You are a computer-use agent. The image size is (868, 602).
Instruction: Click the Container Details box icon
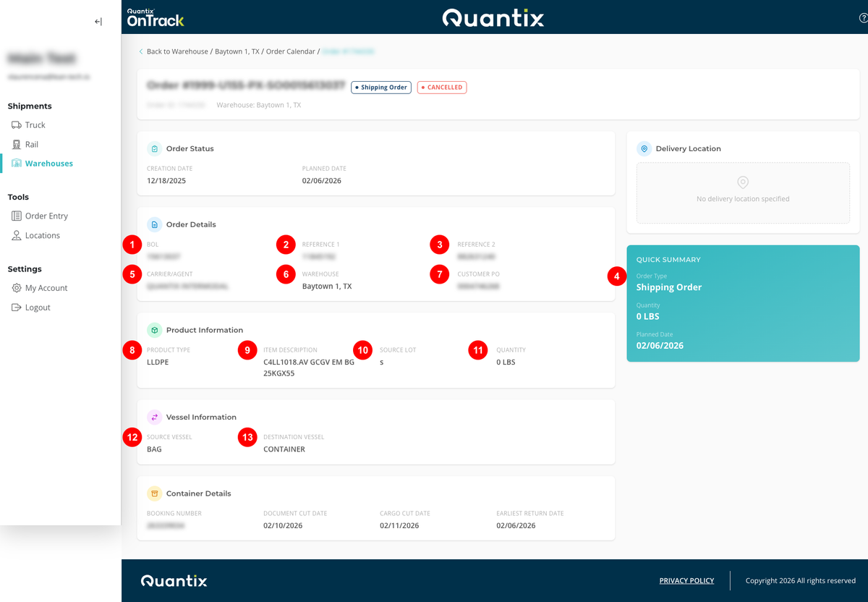pos(154,493)
